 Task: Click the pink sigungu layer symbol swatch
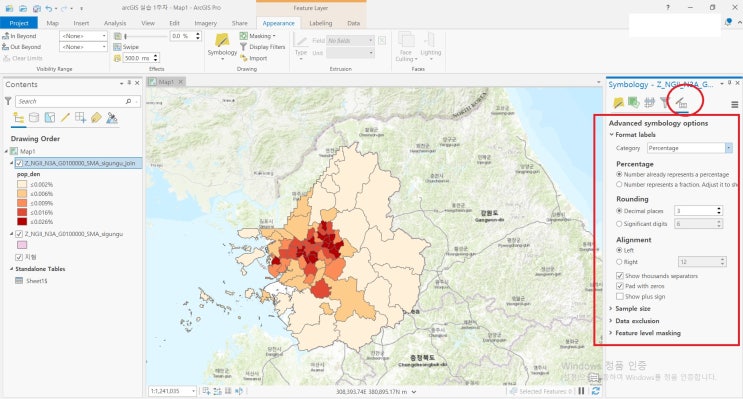(22, 245)
